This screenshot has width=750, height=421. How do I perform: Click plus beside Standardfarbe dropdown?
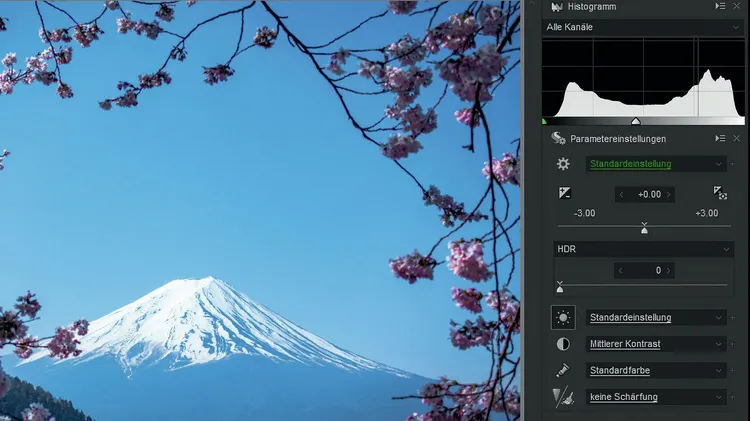pos(732,370)
